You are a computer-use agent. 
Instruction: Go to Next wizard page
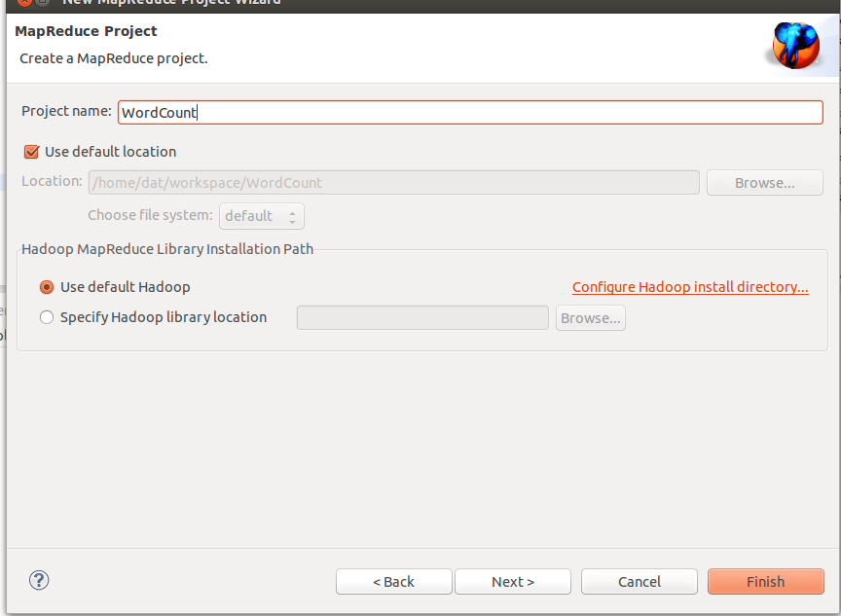click(513, 582)
